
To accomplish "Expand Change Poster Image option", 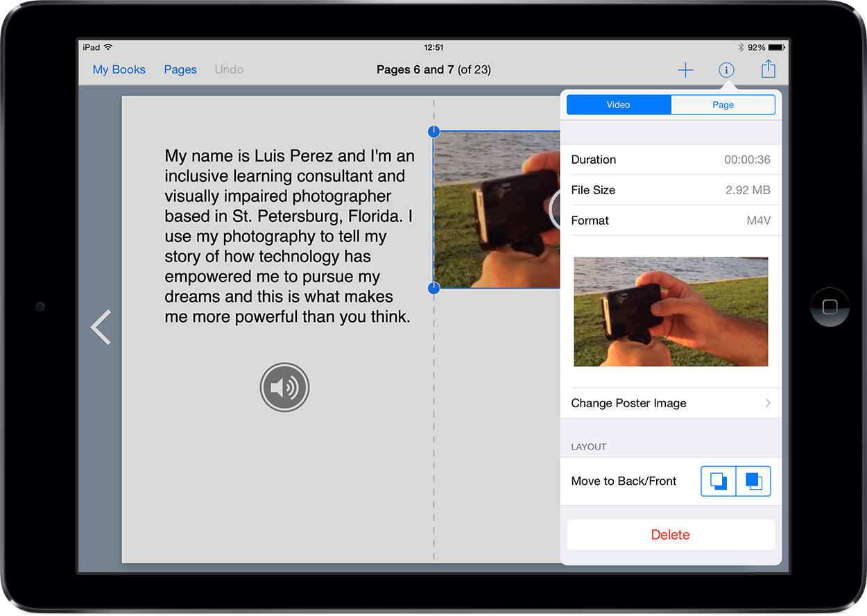I will click(x=628, y=403).
